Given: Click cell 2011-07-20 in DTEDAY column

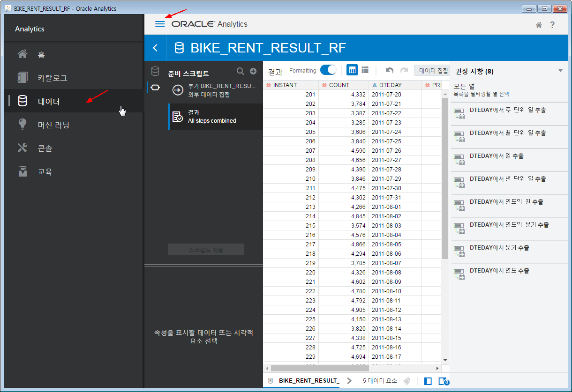Looking at the screenshot, I should tap(395, 95).
